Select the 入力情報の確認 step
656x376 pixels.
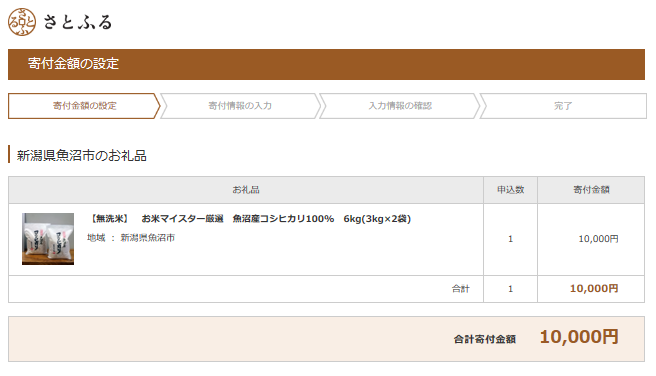click(x=400, y=106)
